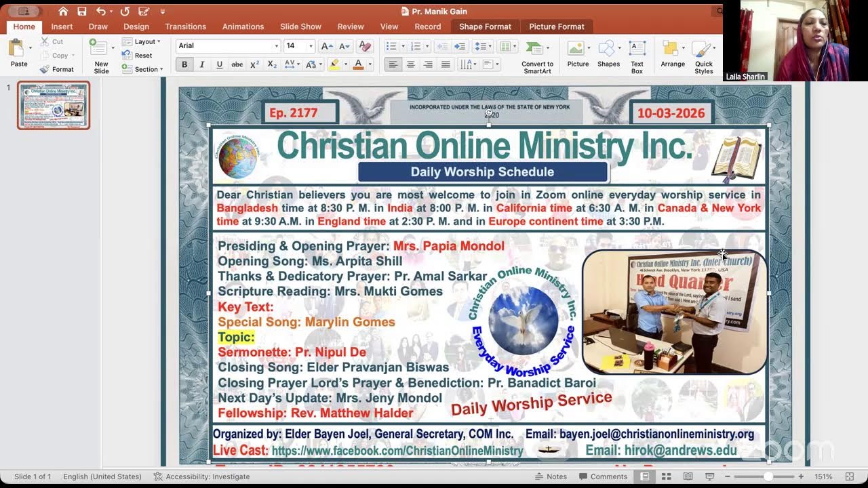Click the Home icon in the title bar
868x488 pixels.
(63, 12)
